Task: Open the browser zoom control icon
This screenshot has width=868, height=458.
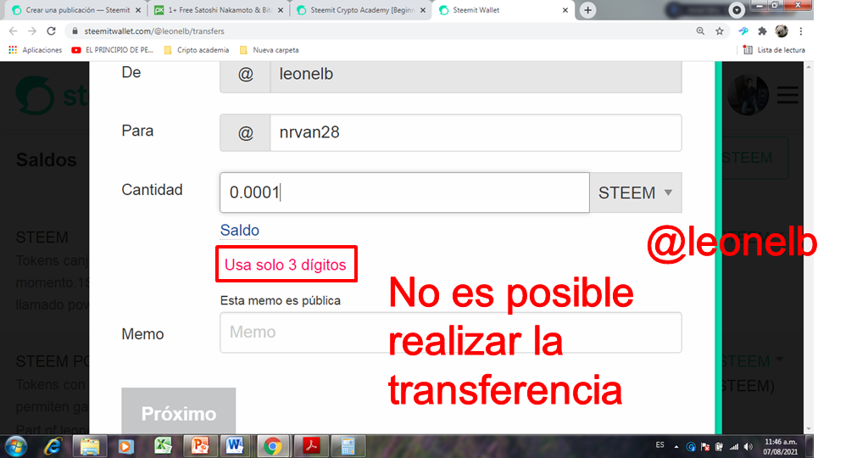Action: click(700, 31)
